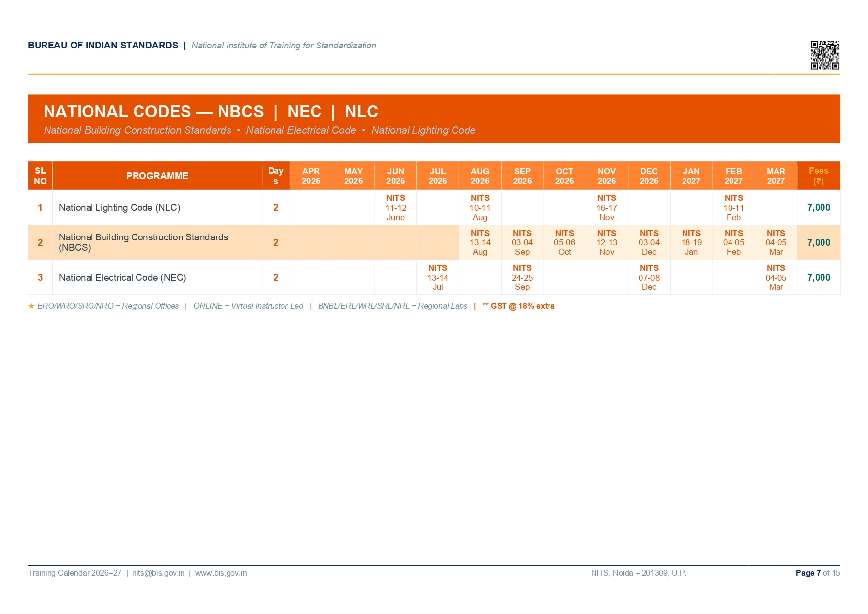Screen dimensions: 868x614
Task: Click serial number 3 in the table
Action: tap(40, 278)
